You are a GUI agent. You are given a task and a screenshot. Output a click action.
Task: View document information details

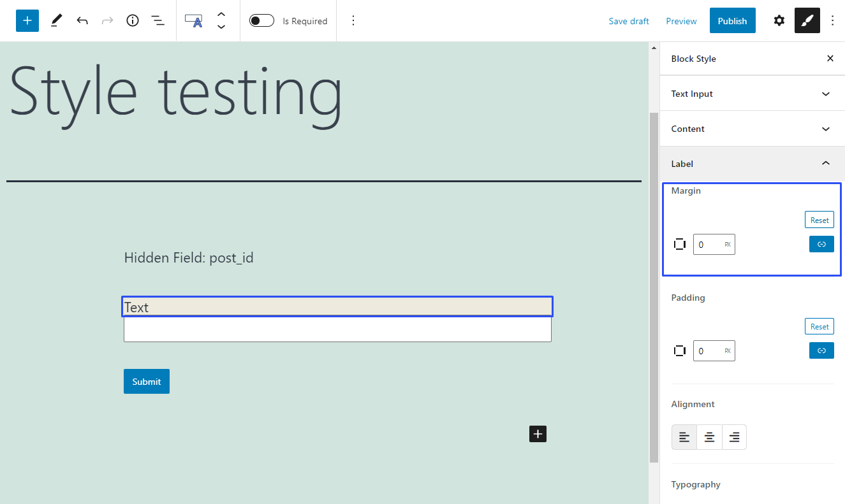click(x=132, y=20)
